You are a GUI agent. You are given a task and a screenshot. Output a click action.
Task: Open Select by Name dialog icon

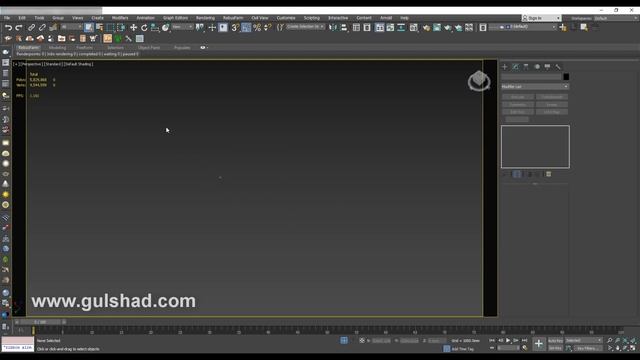pyautogui.click(x=99, y=27)
